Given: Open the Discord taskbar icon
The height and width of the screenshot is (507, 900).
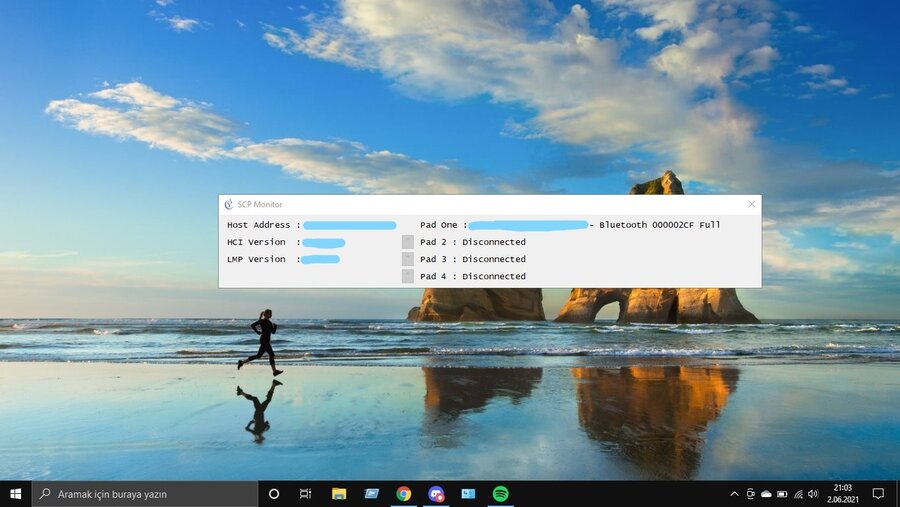Looking at the screenshot, I should [x=436, y=494].
